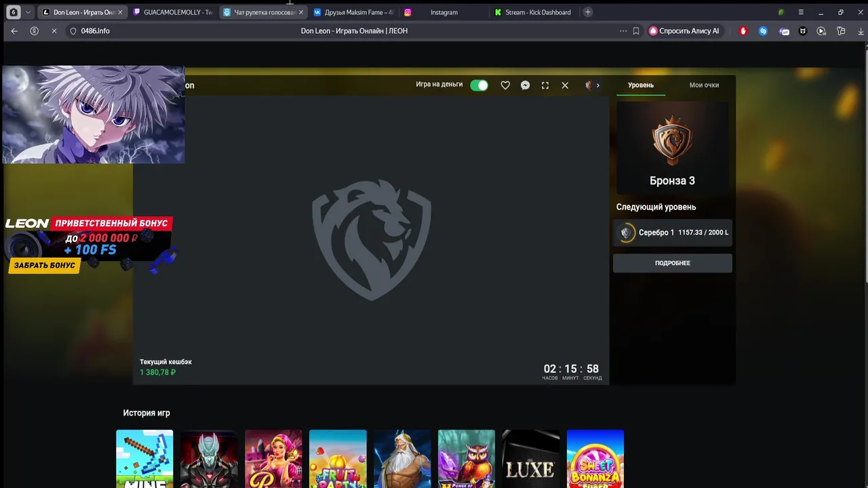Click the green leaf icon in title bar
This screenshot has width=868, height=488.
point(781,12)
